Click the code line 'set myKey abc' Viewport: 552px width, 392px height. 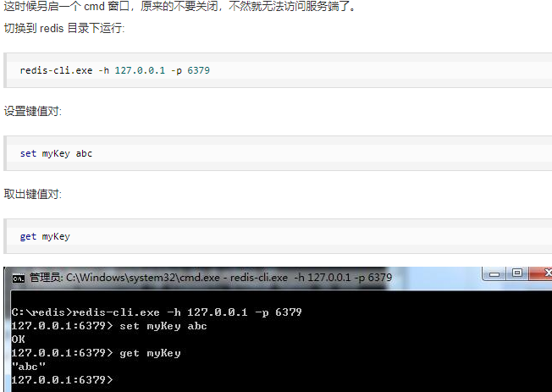click(x=56, y=153)
